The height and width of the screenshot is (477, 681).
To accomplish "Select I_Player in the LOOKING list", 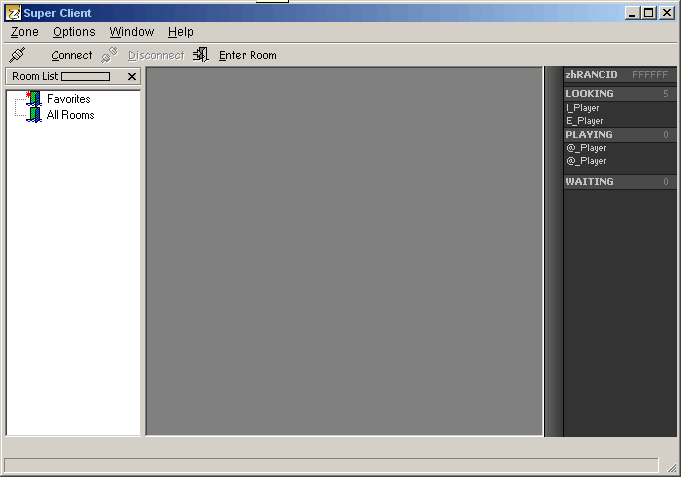I will (x=583, y=108).
